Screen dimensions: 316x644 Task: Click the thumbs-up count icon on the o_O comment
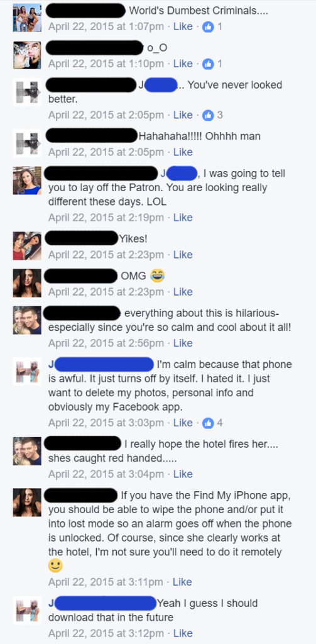tap(208, 64)
